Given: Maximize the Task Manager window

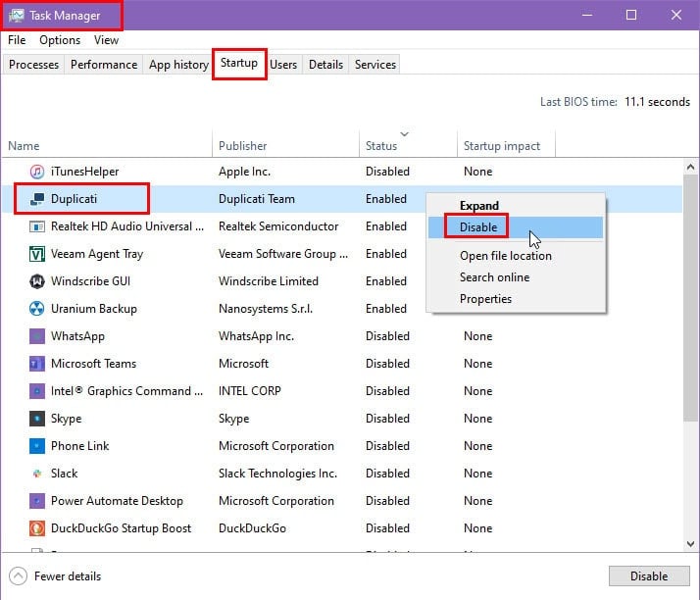Looking at the screenshot, I should 631,15.
